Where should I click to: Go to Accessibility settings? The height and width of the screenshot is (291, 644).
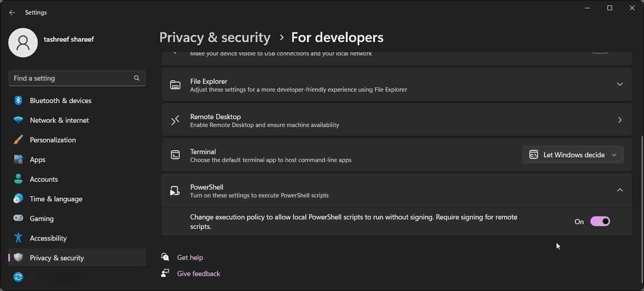point(77,238)
